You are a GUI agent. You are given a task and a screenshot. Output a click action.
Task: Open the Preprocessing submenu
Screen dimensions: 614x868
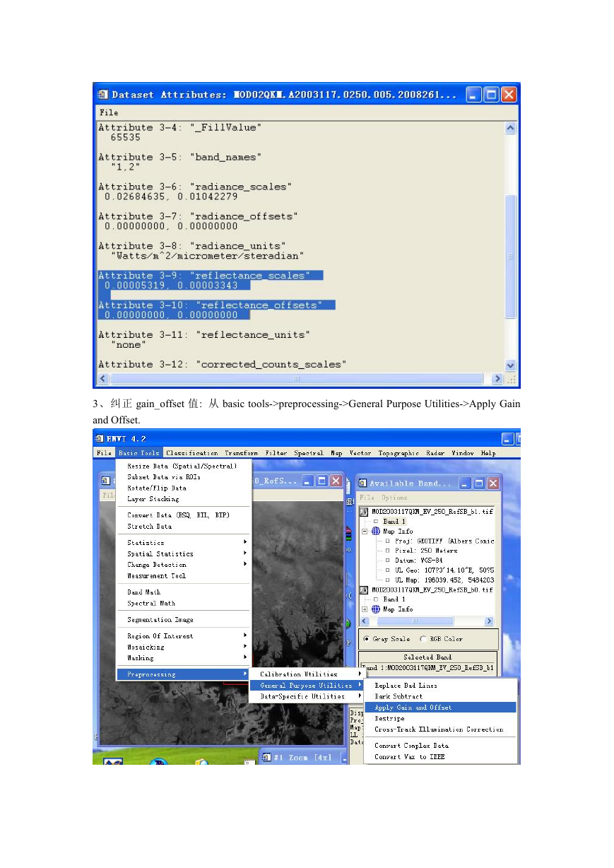183,674
